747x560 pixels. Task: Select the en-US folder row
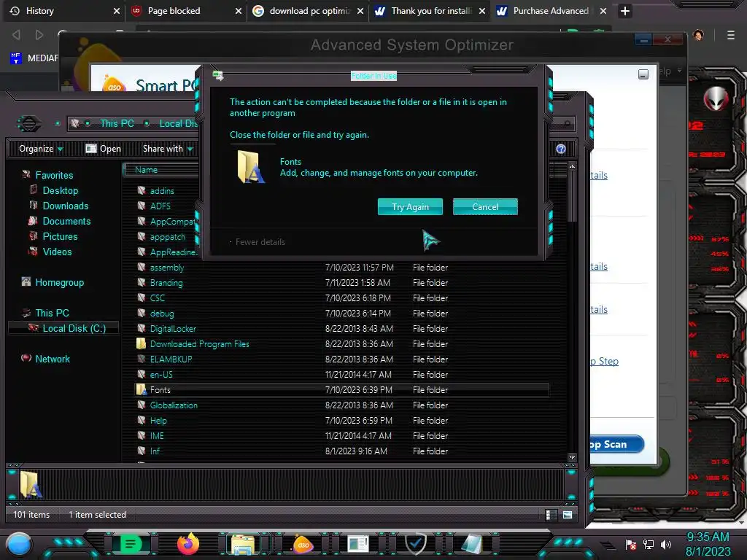[x=342, y=374]
